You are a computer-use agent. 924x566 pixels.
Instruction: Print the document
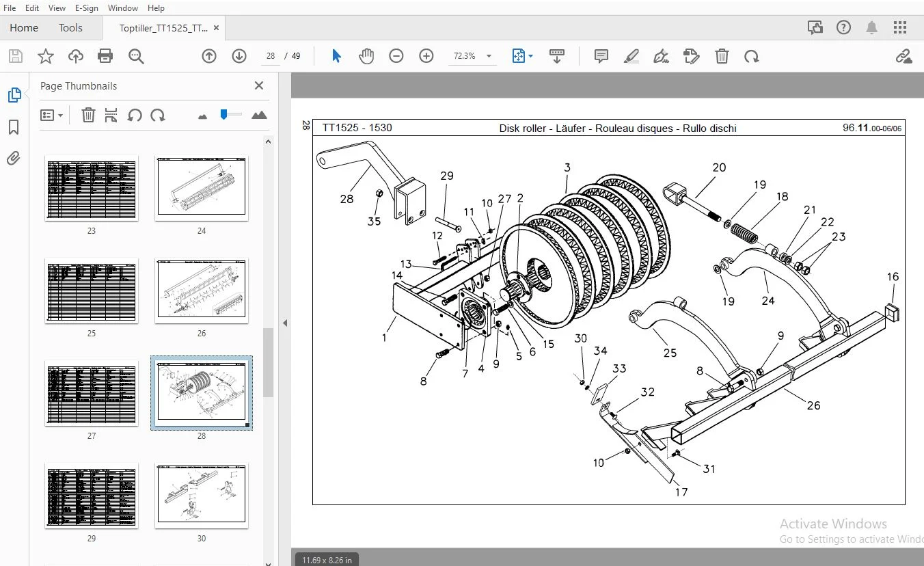pos(105,56)
